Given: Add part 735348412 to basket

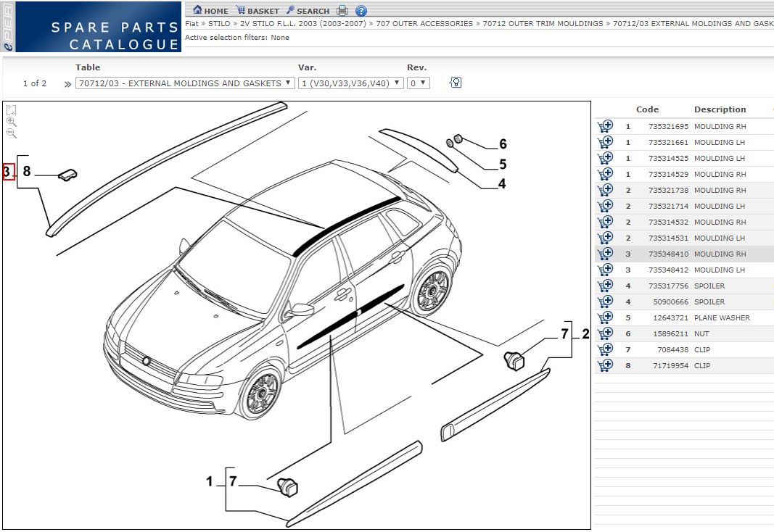Looking at the screenshot, I should [x=605, y=270].
